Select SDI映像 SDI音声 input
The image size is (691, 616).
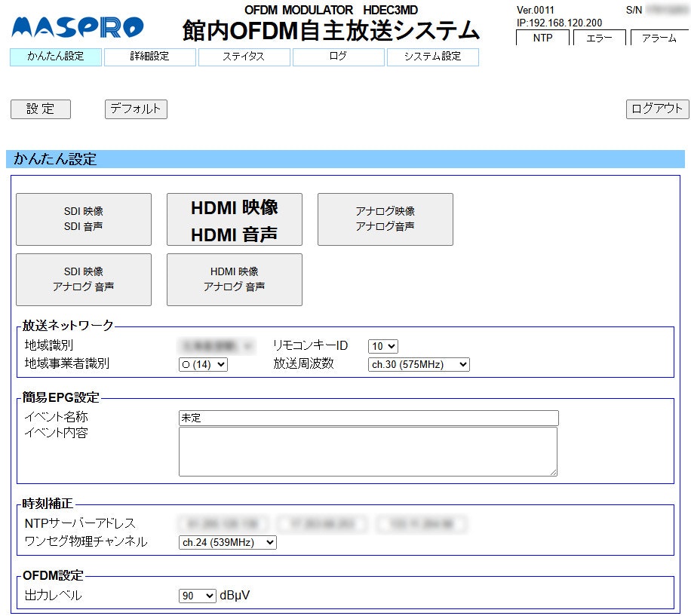(84, 219)
